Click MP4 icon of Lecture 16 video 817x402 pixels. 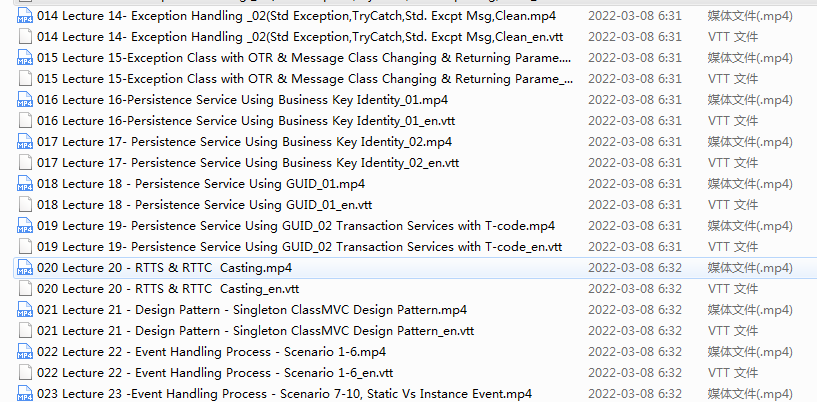(24, 99)
